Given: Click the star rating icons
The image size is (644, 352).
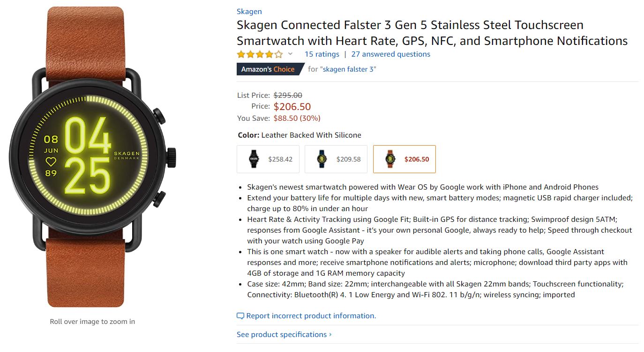Looking at the screenshot, I should click(x=260, y=54).
